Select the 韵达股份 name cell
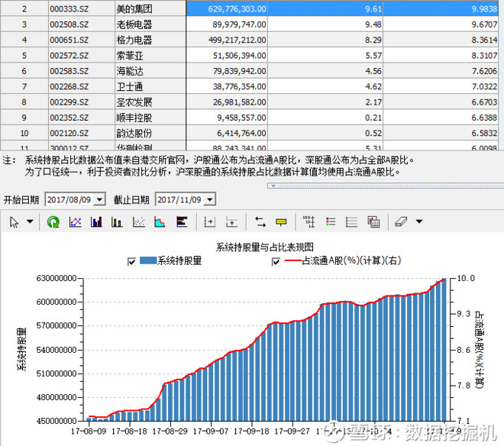504x446 pixels. pos(150,133)
